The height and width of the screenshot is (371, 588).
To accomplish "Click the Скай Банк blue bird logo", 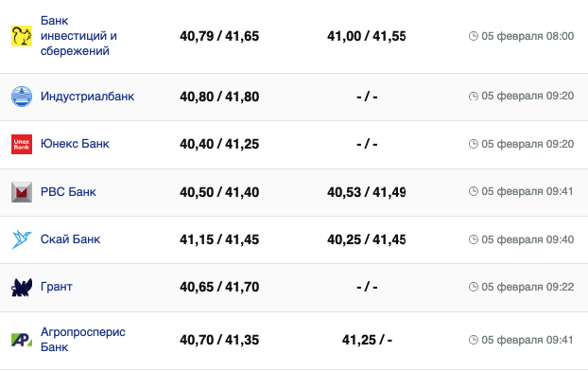I will pos(22,239).
